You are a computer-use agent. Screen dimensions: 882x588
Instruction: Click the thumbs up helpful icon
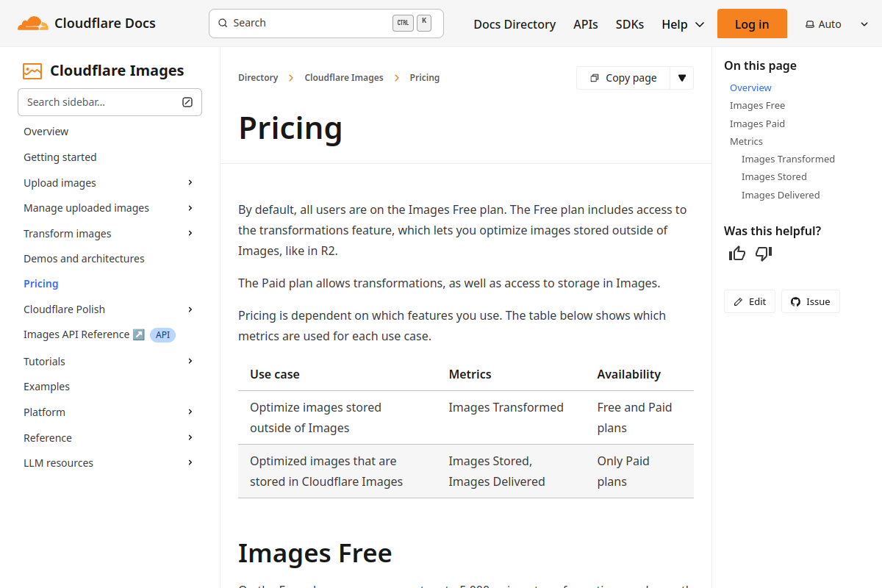737,254
